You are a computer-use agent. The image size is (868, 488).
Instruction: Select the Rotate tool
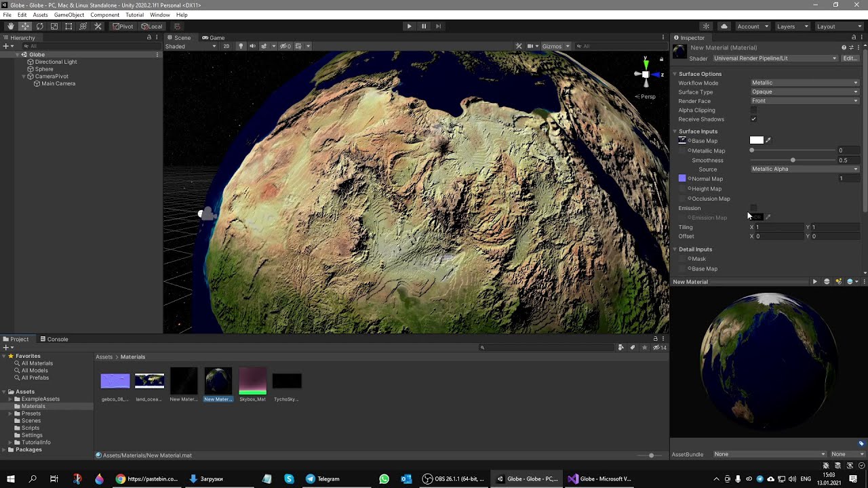coord(39,26)
